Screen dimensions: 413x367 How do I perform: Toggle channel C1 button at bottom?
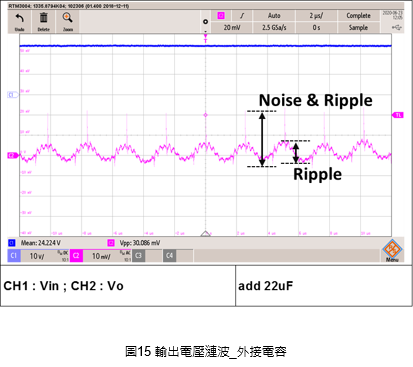(x=13, y=256)
